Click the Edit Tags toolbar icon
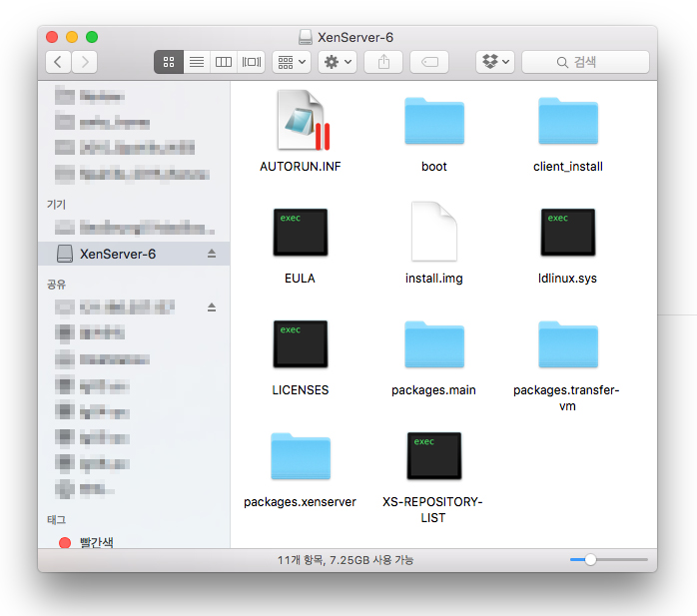 click(x=429, y=62)
